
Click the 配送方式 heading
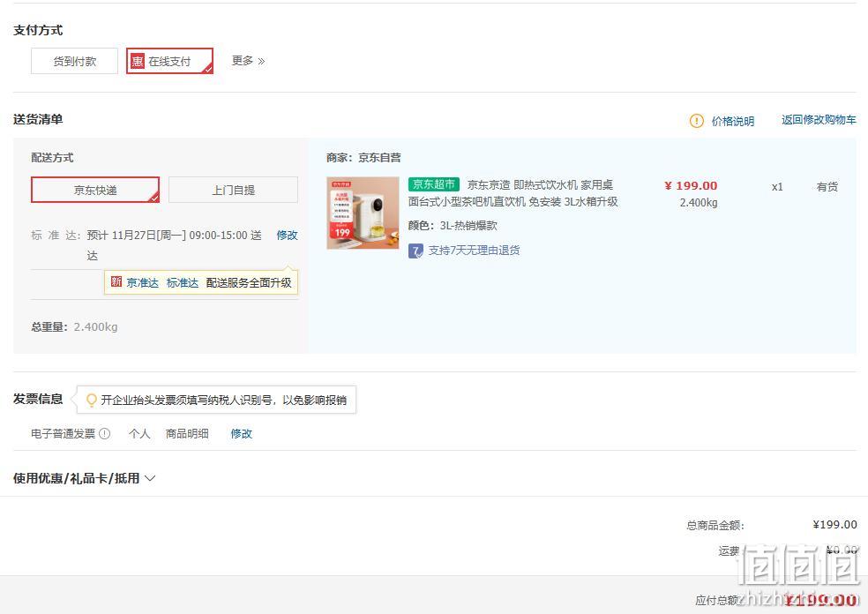52,158
